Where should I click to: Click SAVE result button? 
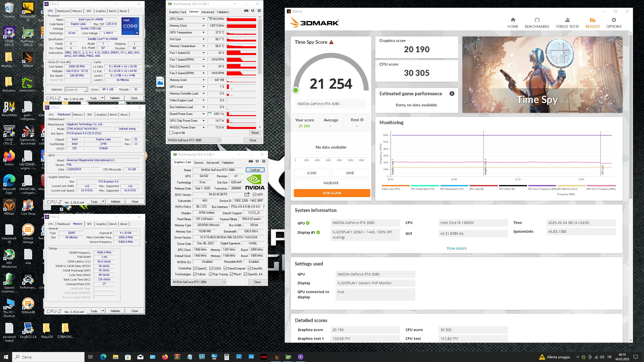(350, 173)
